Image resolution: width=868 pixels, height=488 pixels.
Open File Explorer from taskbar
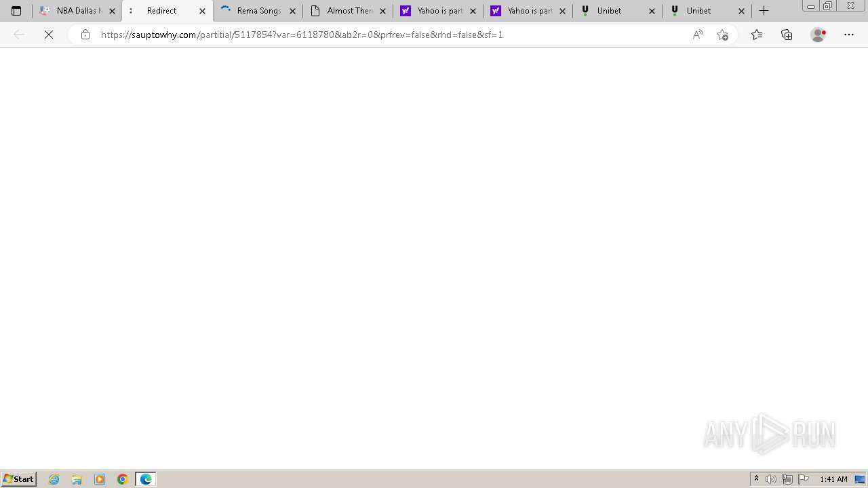coord(77,479)
